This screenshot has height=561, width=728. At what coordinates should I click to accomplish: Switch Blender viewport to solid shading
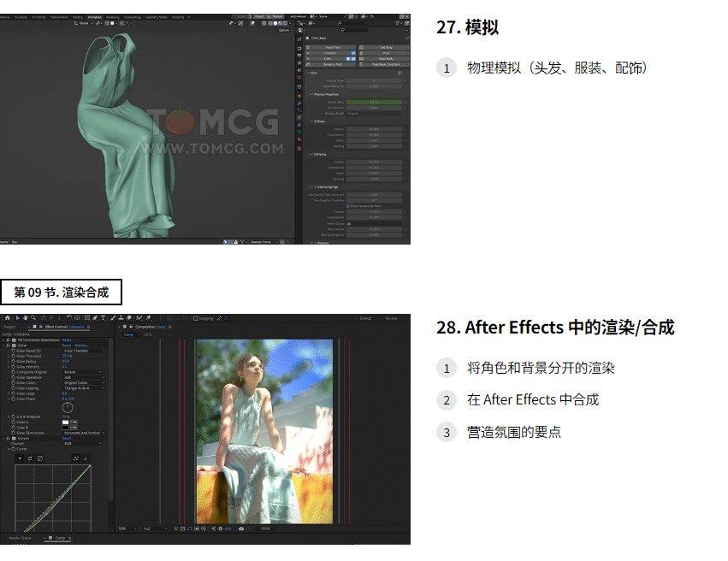[275, 23]
